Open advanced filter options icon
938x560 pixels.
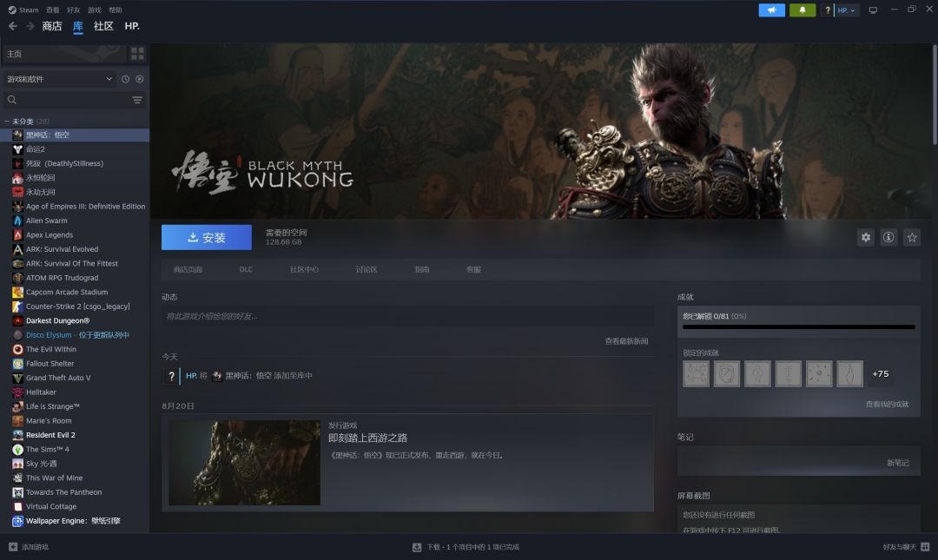point(137,100)
